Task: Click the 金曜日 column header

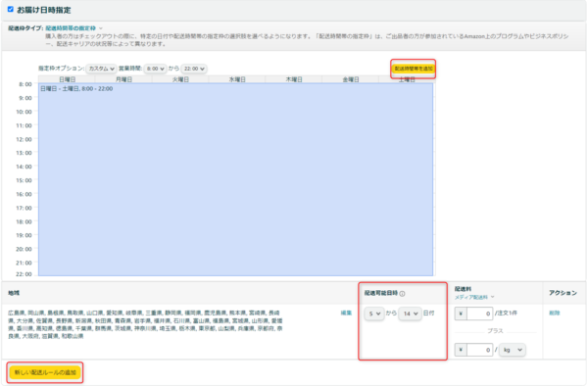Action: pos(350,79)
